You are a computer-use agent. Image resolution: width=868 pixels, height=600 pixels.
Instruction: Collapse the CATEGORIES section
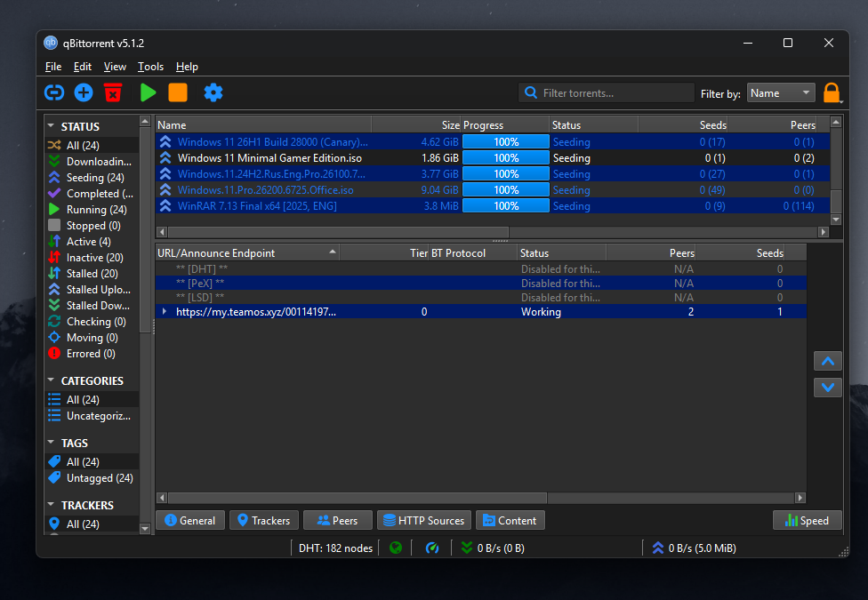(x=51, y=380)
